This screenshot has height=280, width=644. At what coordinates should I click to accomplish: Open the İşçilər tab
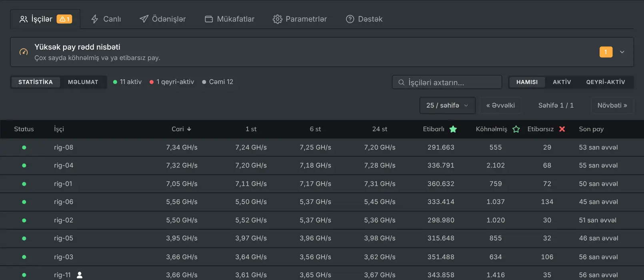tap(45, 19)
